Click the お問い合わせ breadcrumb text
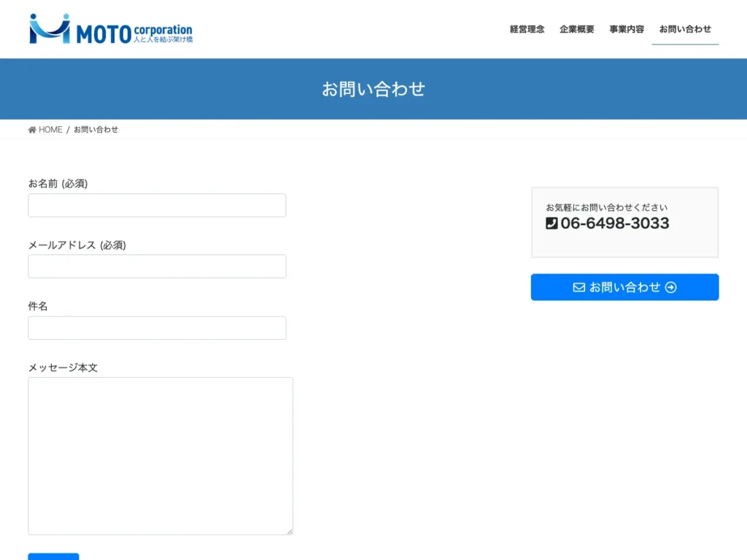Viewport: 747px width, 560px height. 96,130
